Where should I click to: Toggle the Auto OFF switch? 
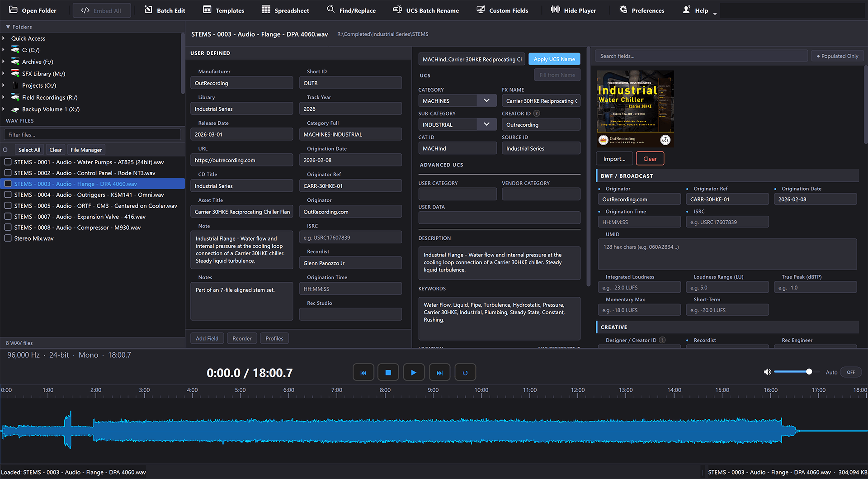(x=851, y=372)
